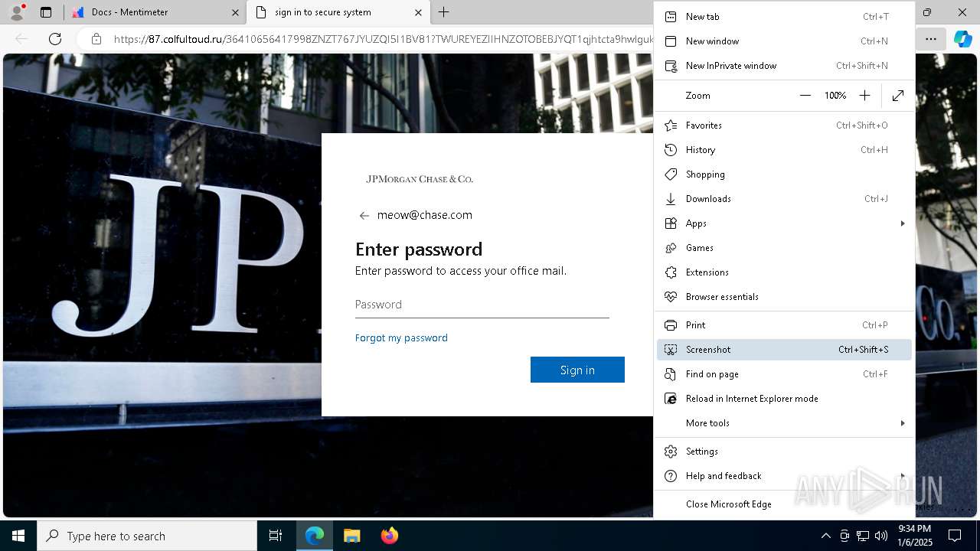Open a new tab with the plus button

coord(444,12)
